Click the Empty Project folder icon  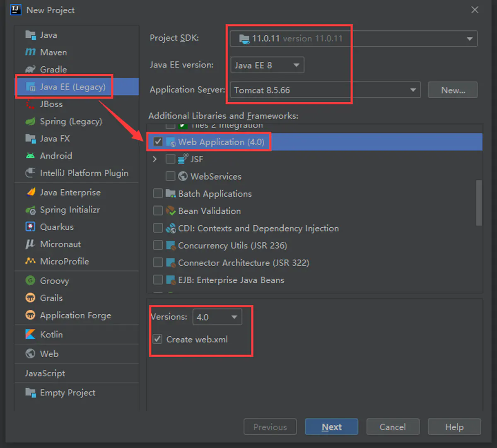click(30, 393)
